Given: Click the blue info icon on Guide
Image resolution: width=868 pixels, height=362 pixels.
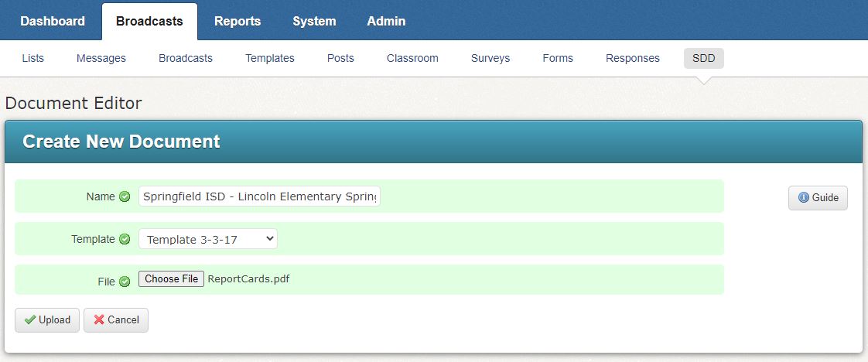Looking at the screenshot, I should (803, 198).
